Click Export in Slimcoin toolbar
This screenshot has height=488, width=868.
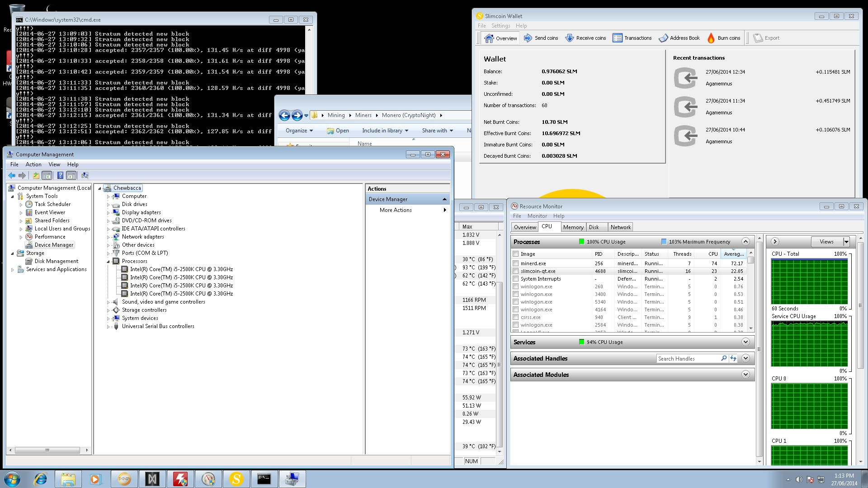[x=766, y=38]
